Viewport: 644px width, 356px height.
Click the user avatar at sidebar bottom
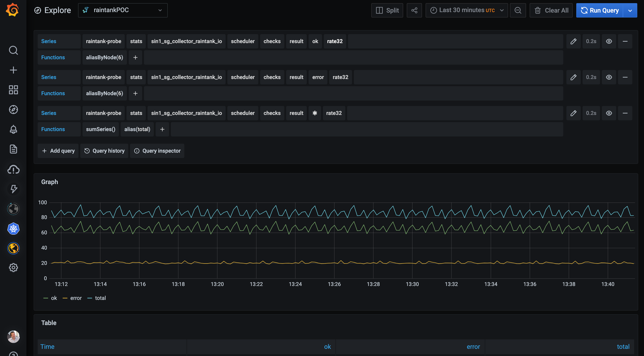pos(13,336)
